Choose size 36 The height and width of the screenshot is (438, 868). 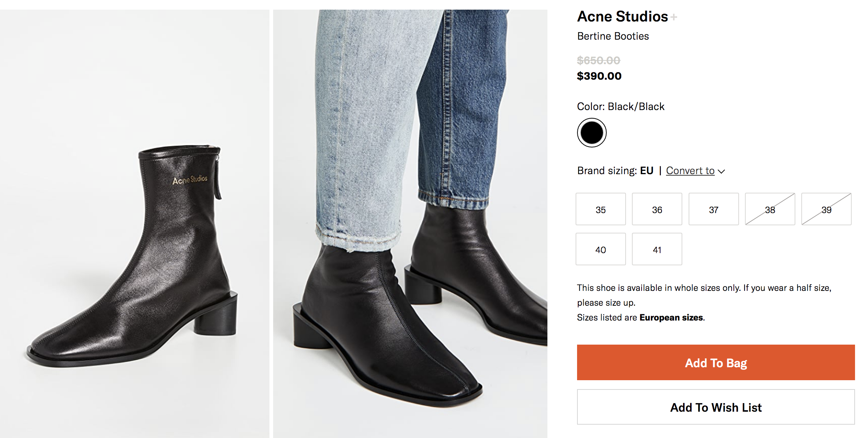coord(657,209)
